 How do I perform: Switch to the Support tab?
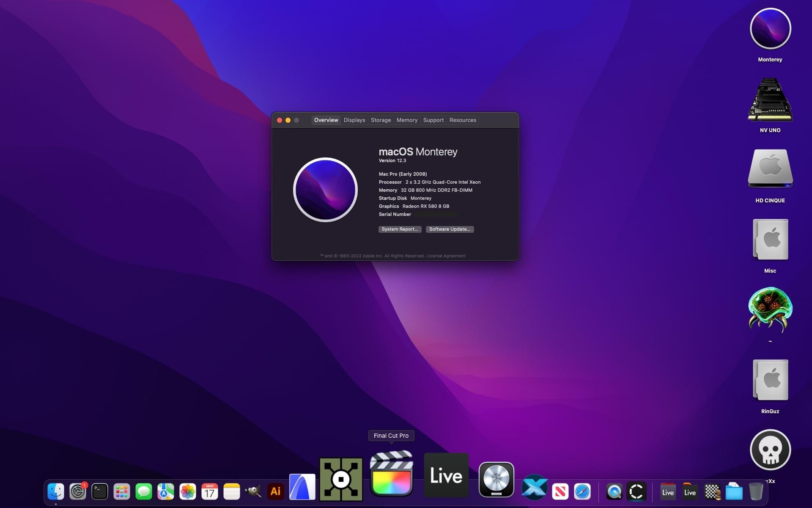(x=433, y=120)
